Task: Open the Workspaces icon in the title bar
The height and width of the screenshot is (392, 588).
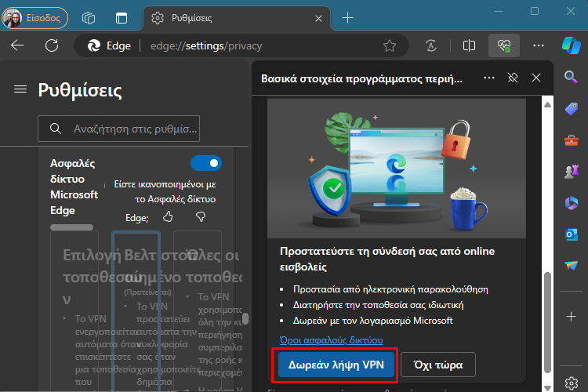Action: [x=89, y=17]
